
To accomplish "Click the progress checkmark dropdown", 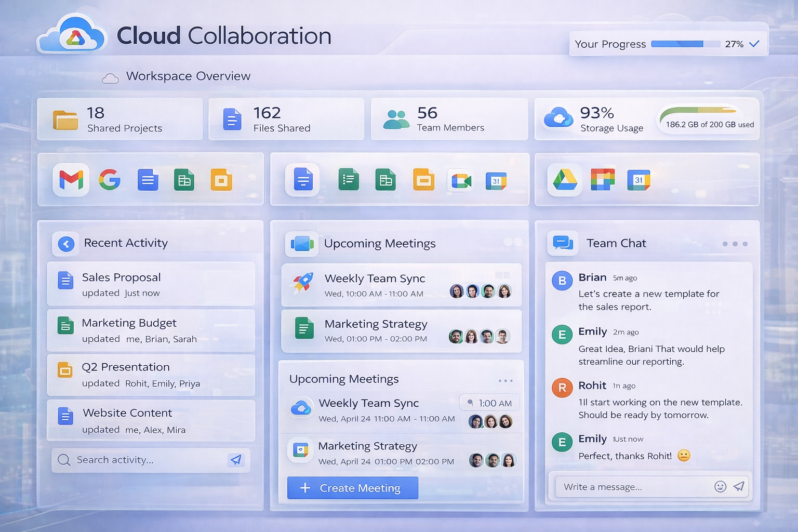I will (x=754, y=44).
